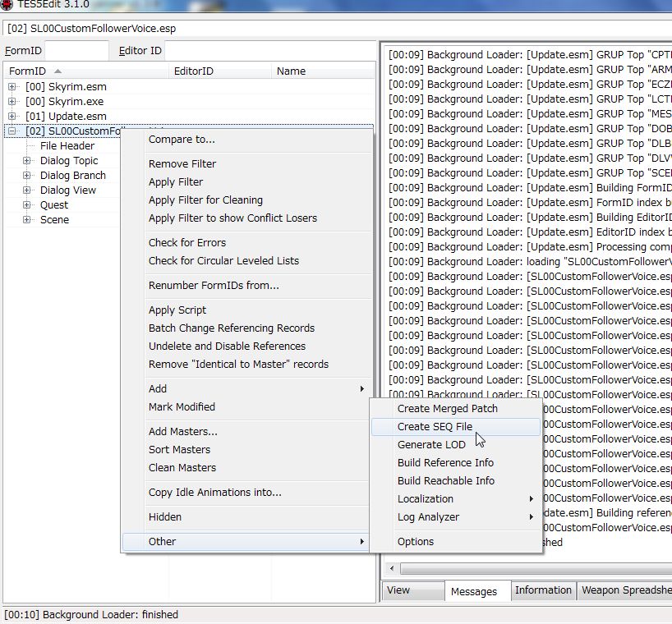Sort by the EditorID column header
The image size is (672, 624).
tap(220, 71)
